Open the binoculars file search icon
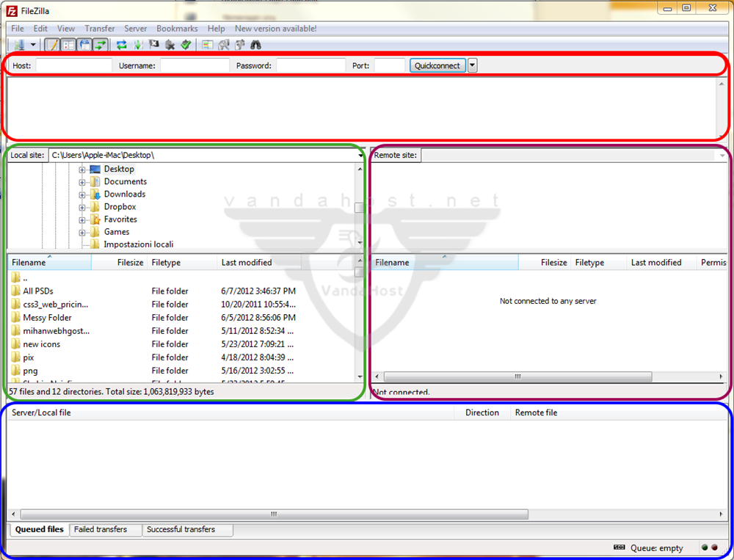Viewport: 734px width, 560px height. [x=255, y=45]
